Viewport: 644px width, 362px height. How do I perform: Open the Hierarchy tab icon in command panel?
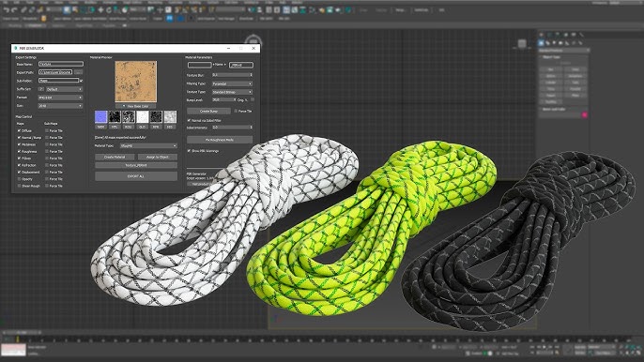(558, 35)
